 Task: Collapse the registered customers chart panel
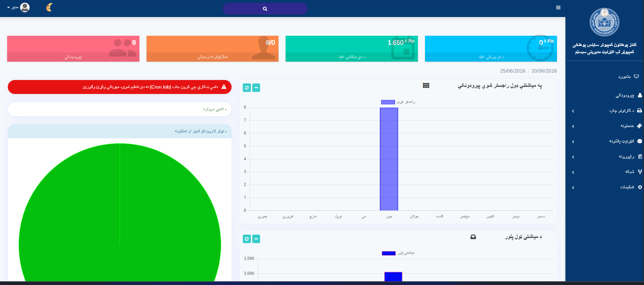[x=256, y=88]
